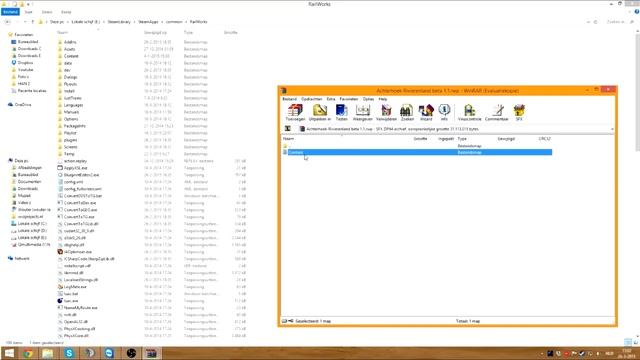Select the parent '..' folder row in WinRAR
Viewport: 640px width, 360px height.
(x=417, y=146)
